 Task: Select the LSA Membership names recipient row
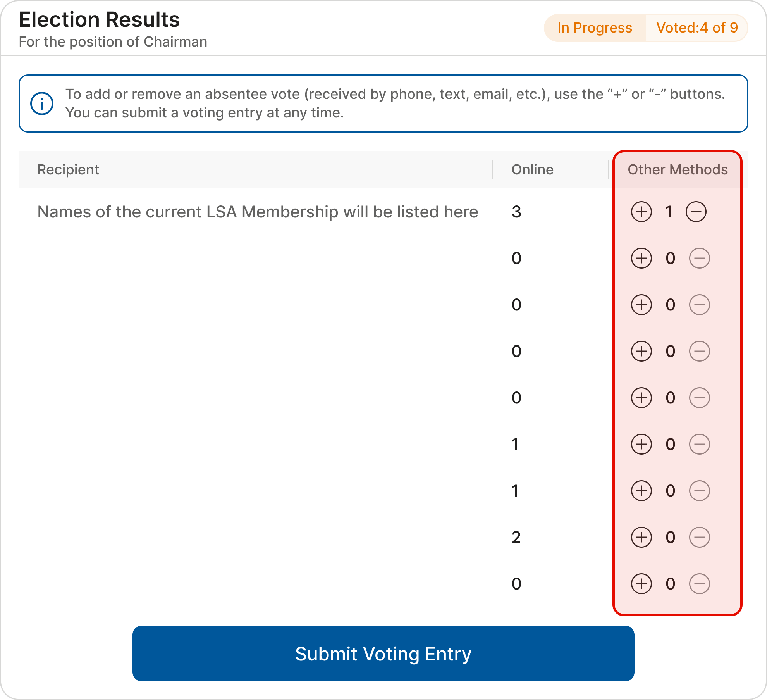coord(258,212)
